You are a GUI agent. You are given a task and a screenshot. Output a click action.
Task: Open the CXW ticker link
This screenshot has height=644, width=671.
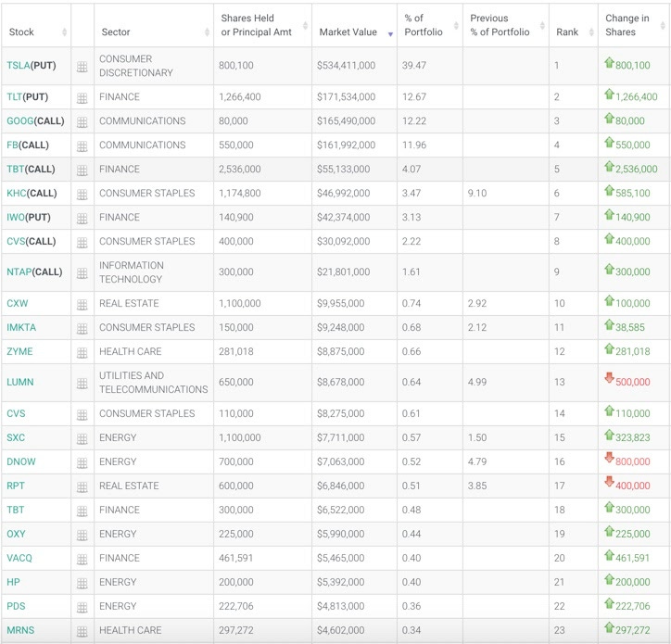[x=17, y=303]
